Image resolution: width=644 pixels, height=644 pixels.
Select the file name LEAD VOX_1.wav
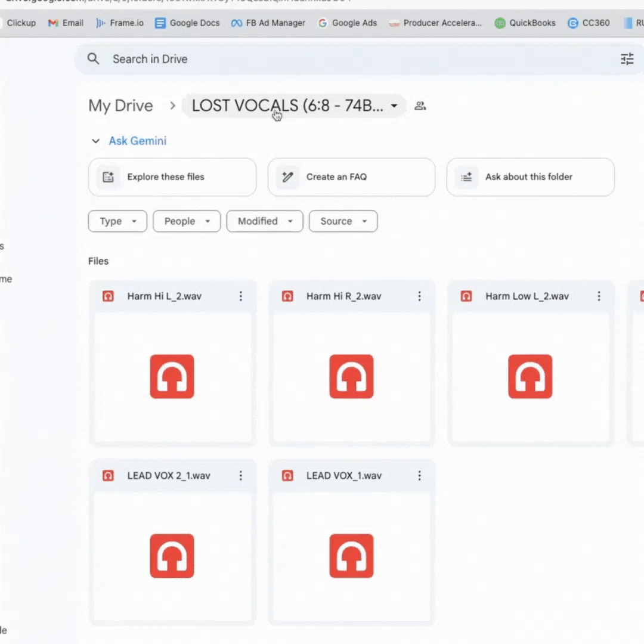344,476
